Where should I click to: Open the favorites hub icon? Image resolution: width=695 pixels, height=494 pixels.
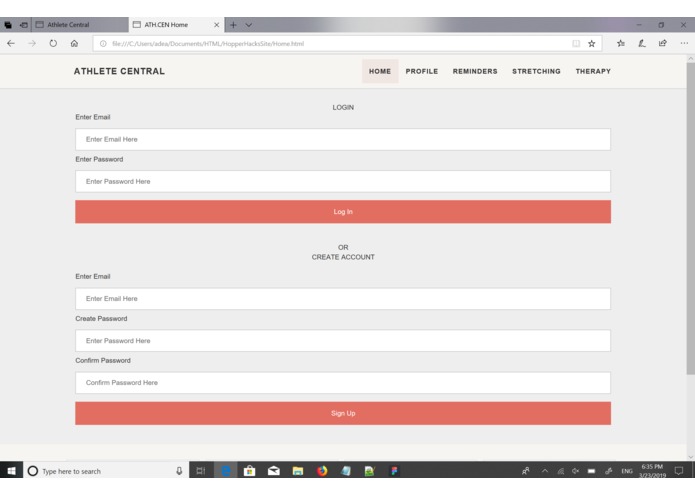point(621,43)
